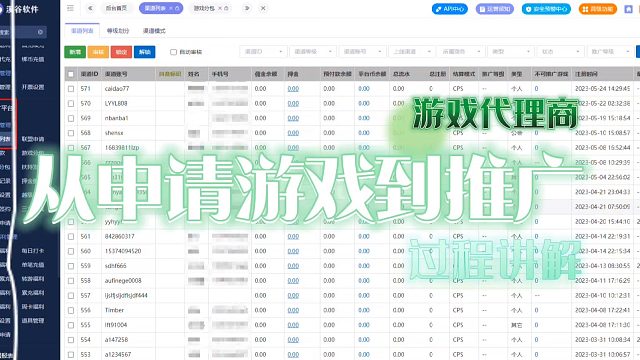
Task: Open the fifth filter dropdown before 类型
Action: (461, 52)
